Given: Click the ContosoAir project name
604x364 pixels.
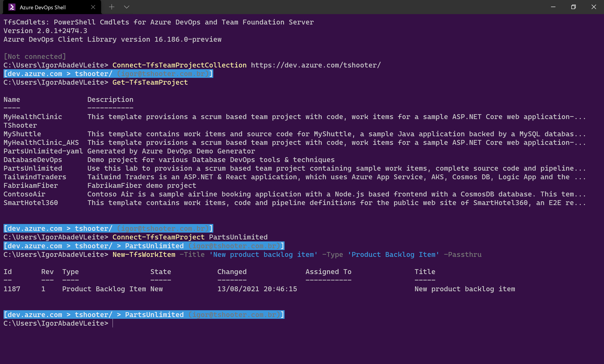Looking at the screenshot, I should 25,194.
